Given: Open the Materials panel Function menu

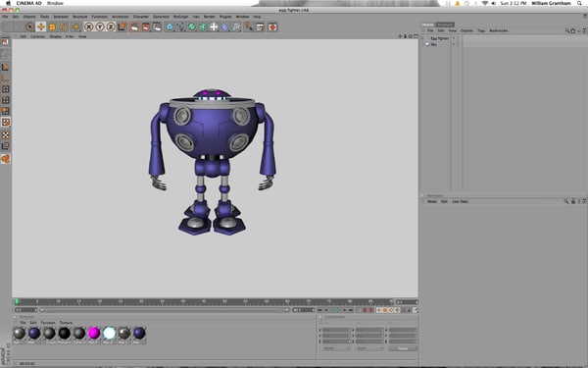Looking at the screenshot, I should click(x=48, y=323).
